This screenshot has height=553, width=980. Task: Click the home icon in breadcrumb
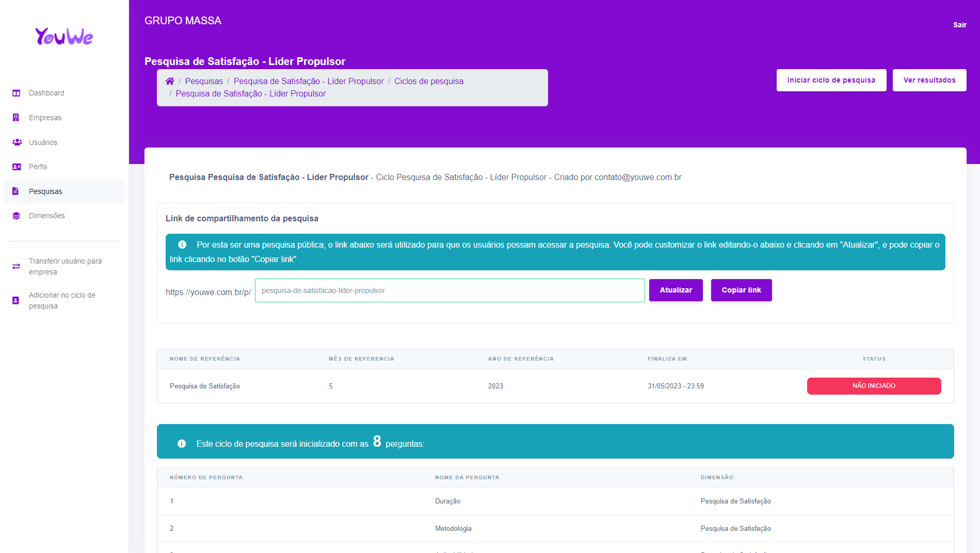click(169, 81)
